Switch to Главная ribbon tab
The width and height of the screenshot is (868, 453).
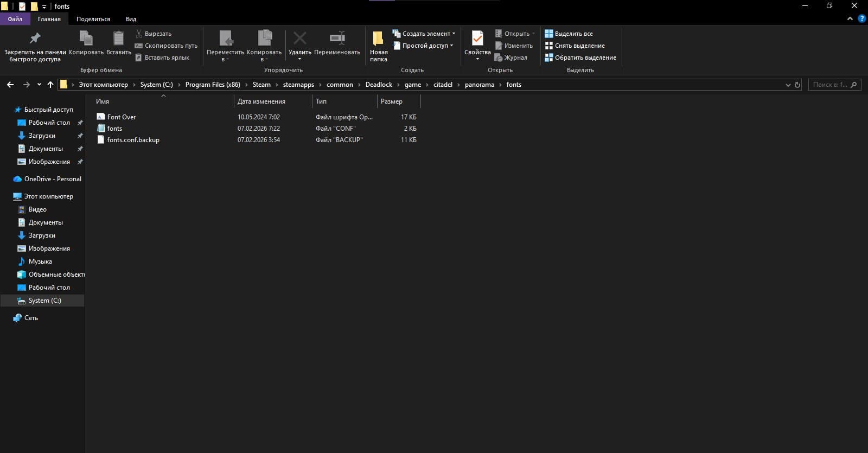pos(49,19)
